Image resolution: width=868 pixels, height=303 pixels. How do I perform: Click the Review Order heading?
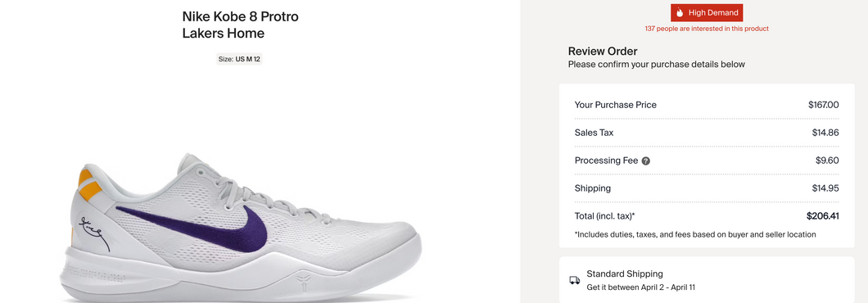tap(603, 52)
